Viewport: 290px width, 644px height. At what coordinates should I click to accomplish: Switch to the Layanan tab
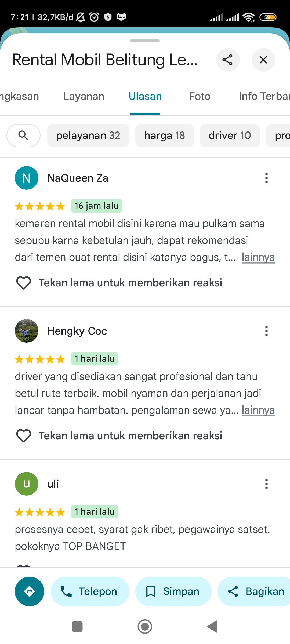click(x=84, y=96)
